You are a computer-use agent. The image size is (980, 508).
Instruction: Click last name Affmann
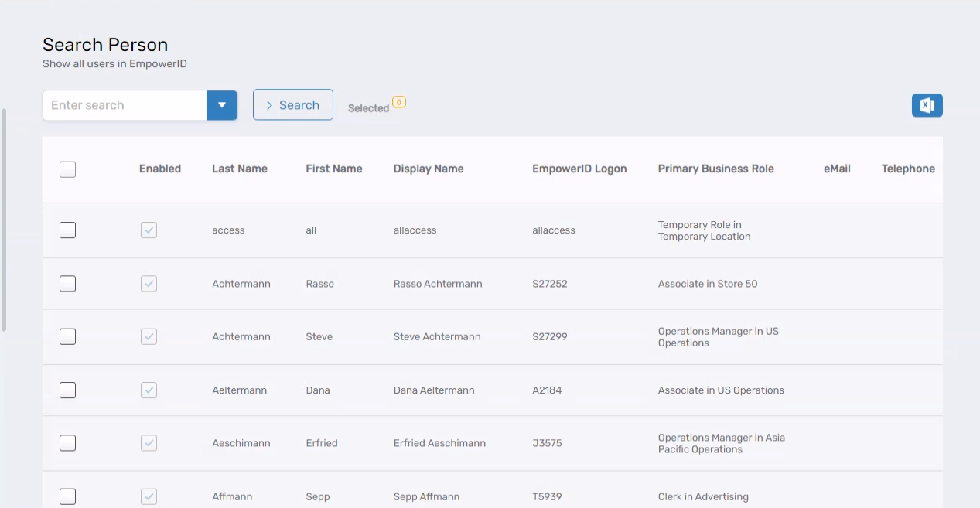(x=233, y=496)
